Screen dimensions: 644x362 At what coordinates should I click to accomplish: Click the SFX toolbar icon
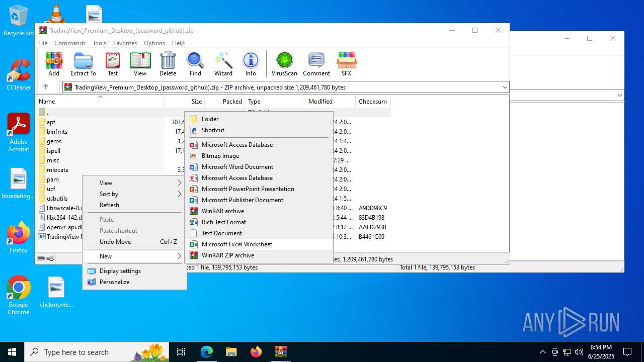click(x=347, y=64)
